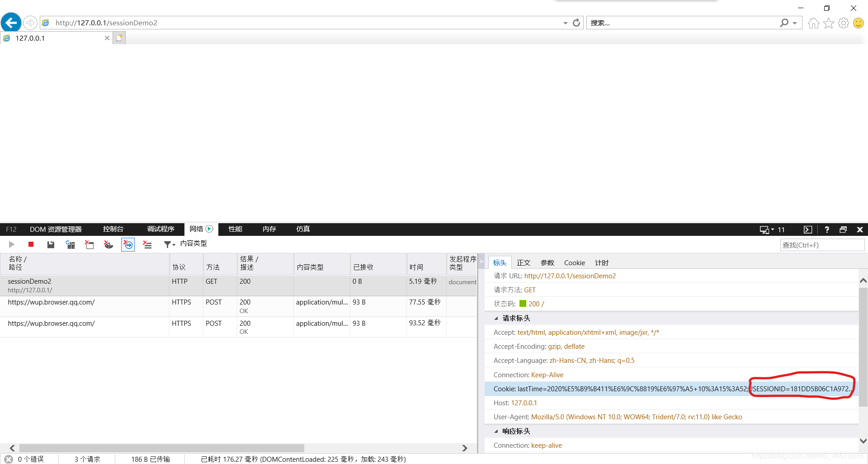Select the 正文 details tab
The height and width of the screenshot is (464, 868).
524,262
